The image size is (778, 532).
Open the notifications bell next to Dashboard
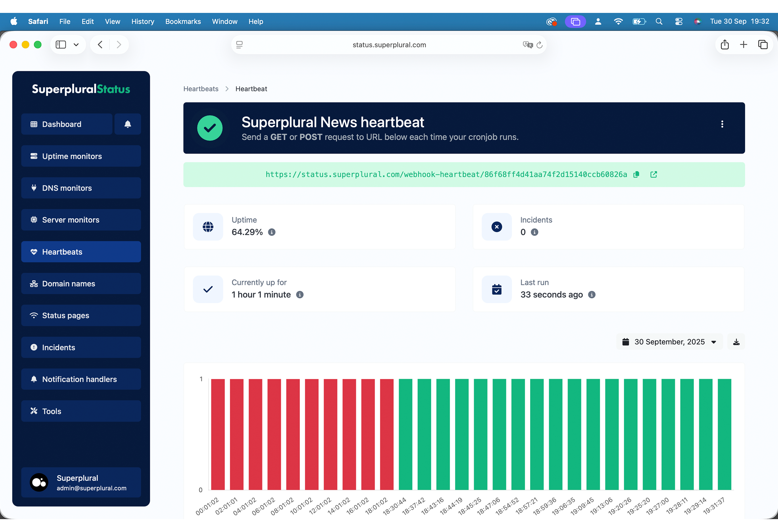click(128, 124)
